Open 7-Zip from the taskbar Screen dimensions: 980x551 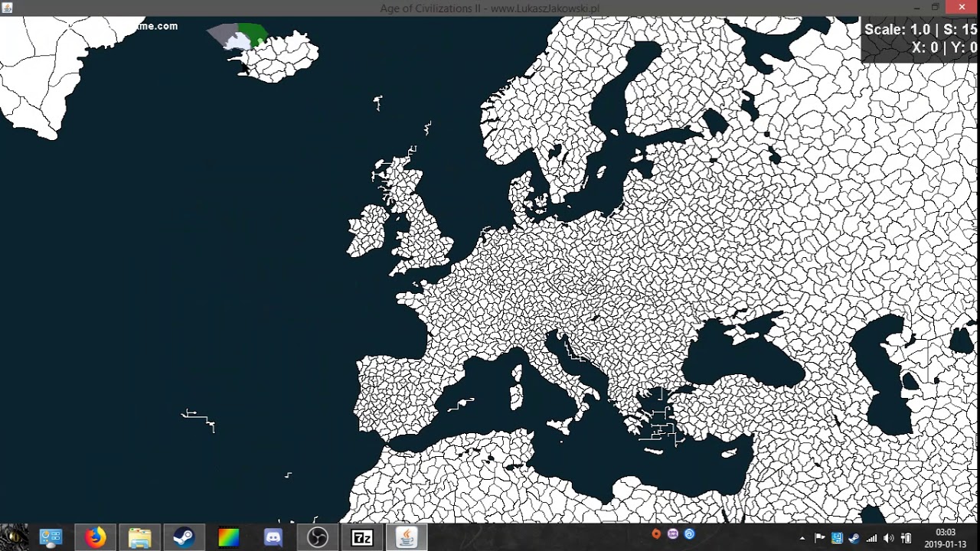[361, 538]
